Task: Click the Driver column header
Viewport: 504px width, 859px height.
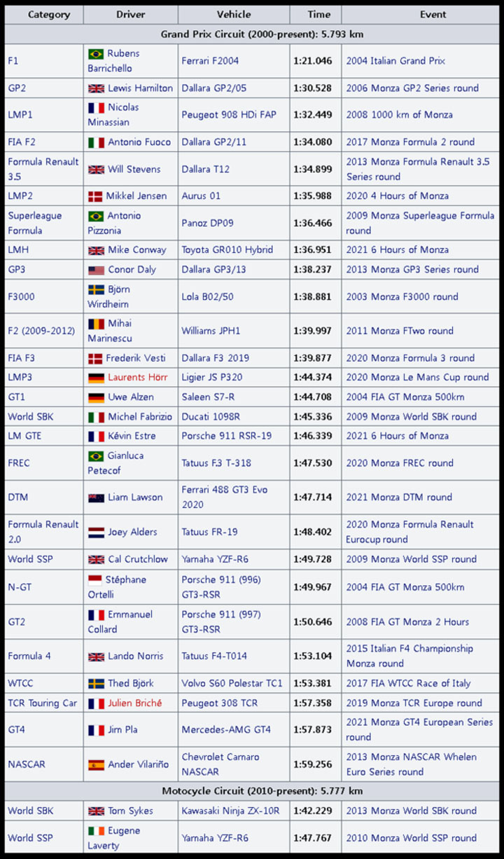Action: tap(130, 15)
